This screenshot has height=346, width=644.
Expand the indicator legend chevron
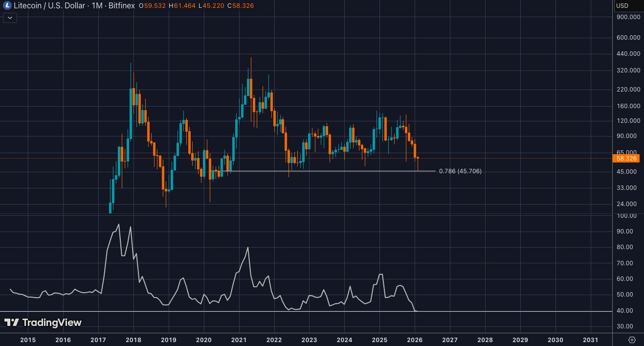pyautogui.click(x=10, y=18)
